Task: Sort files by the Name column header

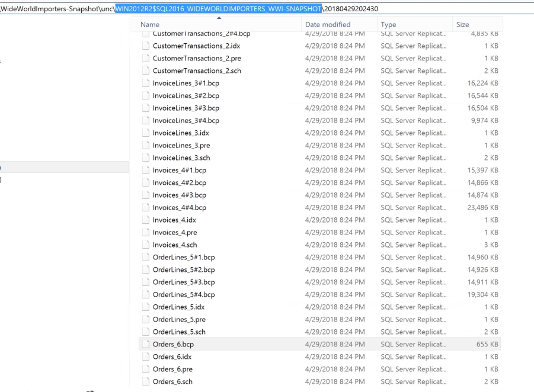Action: [x=150, y=24]
